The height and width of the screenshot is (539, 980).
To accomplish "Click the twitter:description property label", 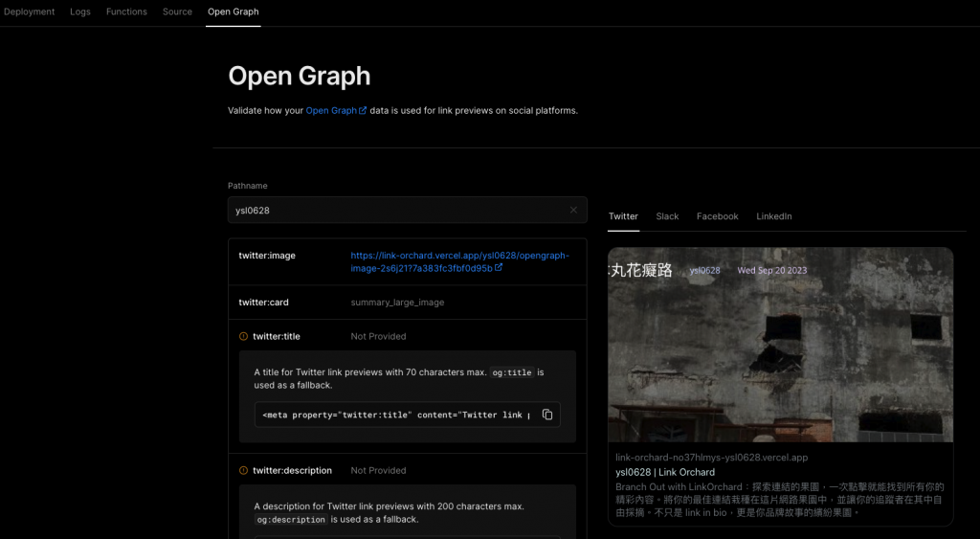I will pos(293,470).
